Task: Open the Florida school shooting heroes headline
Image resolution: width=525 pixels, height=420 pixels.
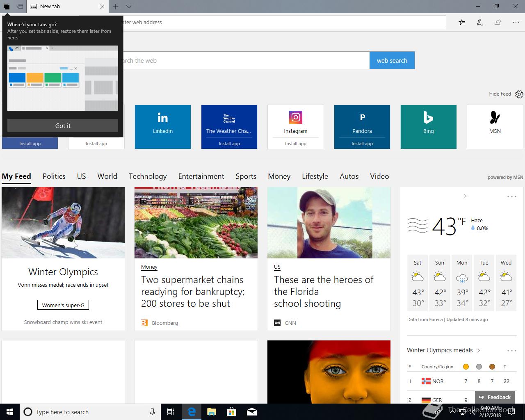Action: (324, 292)
